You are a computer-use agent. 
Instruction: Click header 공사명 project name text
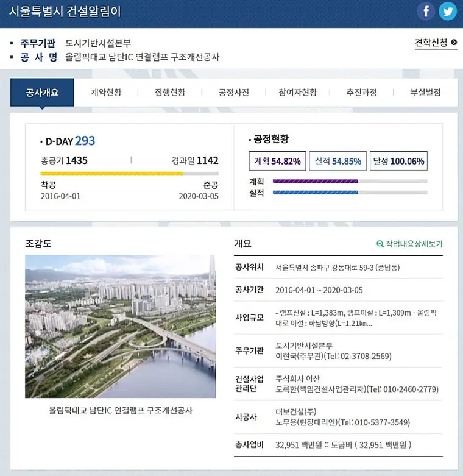point(143,57)
